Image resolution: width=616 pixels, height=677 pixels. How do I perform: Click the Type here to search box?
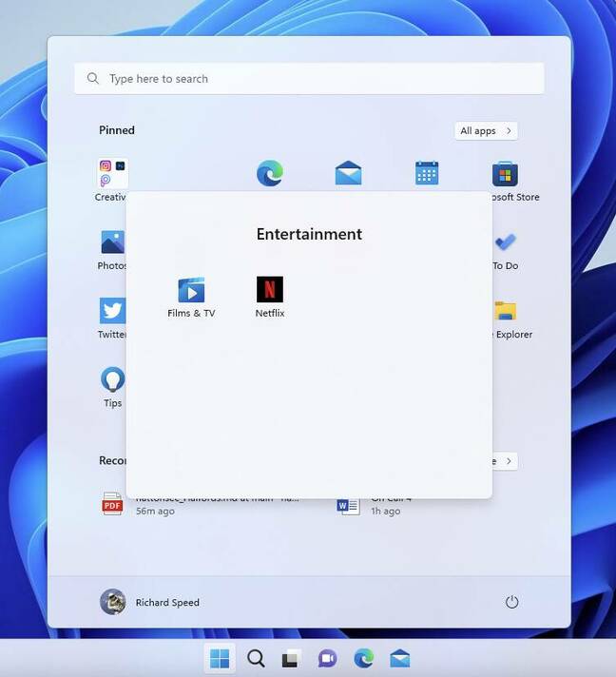(309, 79)
